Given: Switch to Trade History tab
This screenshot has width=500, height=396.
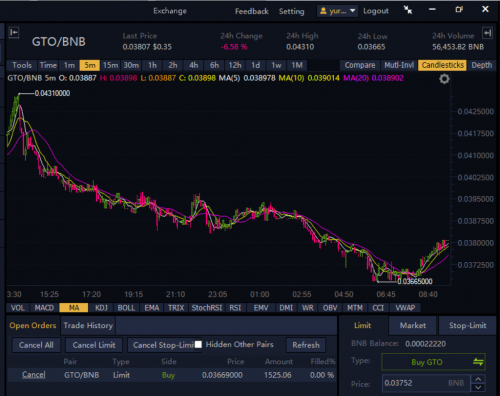Looking at the screenshot, I should pyautogui.click(x=88, y=325).
